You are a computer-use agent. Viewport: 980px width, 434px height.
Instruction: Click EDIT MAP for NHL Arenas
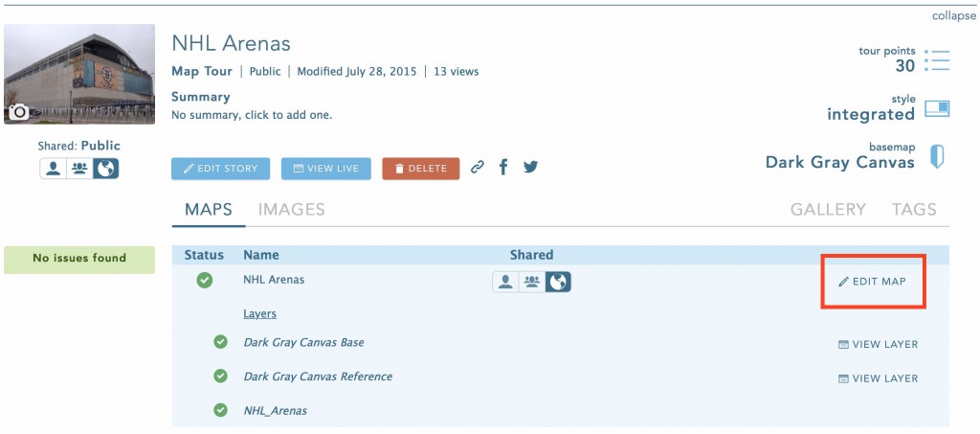tap(873, 282)
